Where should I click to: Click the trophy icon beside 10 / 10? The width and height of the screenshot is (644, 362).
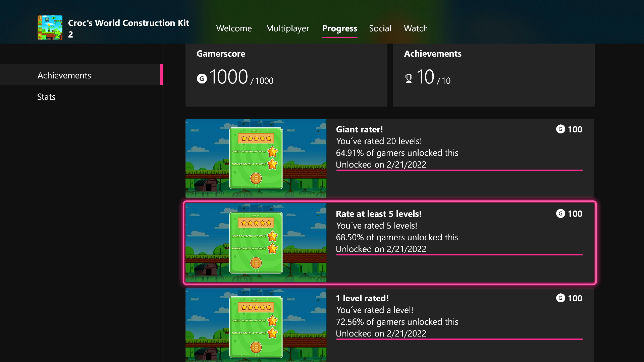click(x=409, y=79)
